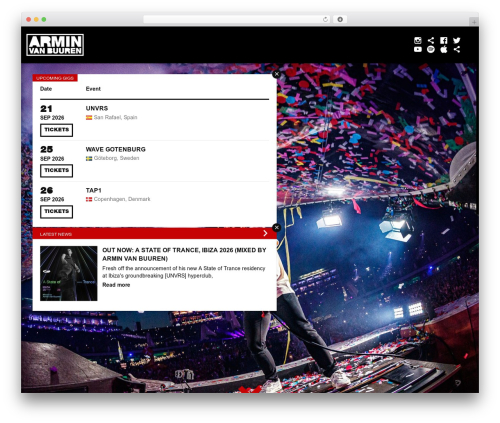Click the Sweden flag icon
500x423 pixels.
(x=89, y=158)
